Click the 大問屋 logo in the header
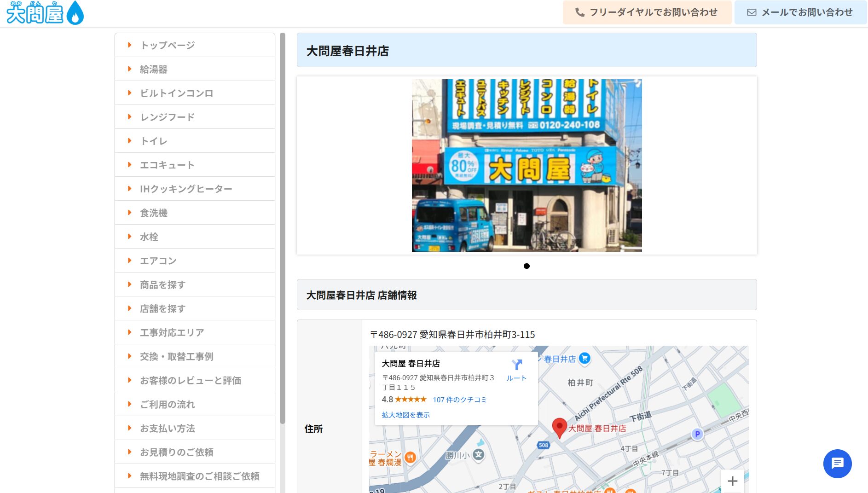The height and width of the screenshot is (493, 868). coord(45,13)
